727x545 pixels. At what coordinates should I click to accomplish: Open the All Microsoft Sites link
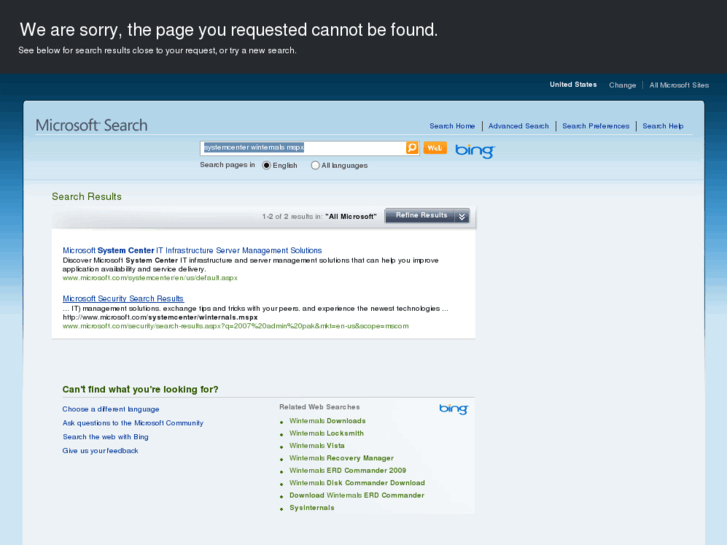(x=679, y=85)
